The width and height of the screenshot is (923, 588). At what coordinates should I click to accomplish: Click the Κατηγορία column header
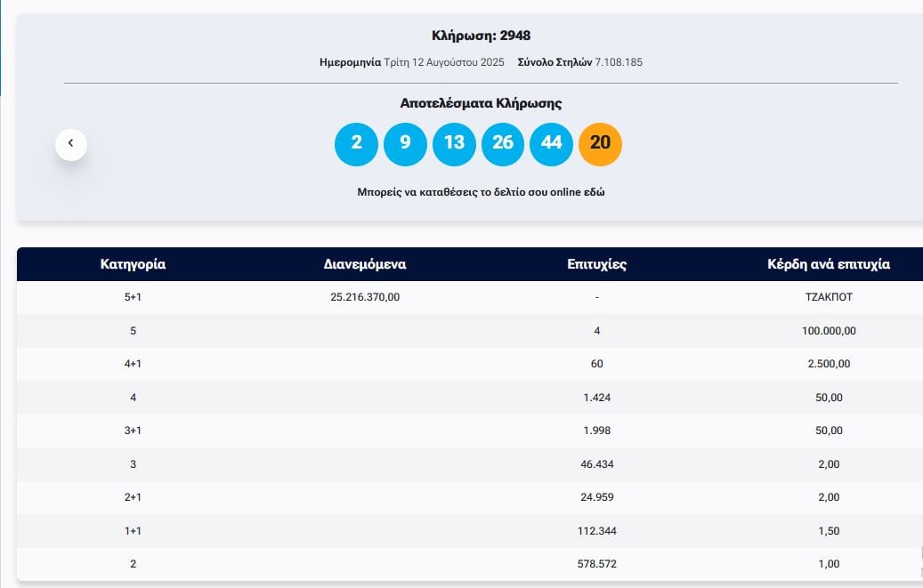[x=133, y=264]
